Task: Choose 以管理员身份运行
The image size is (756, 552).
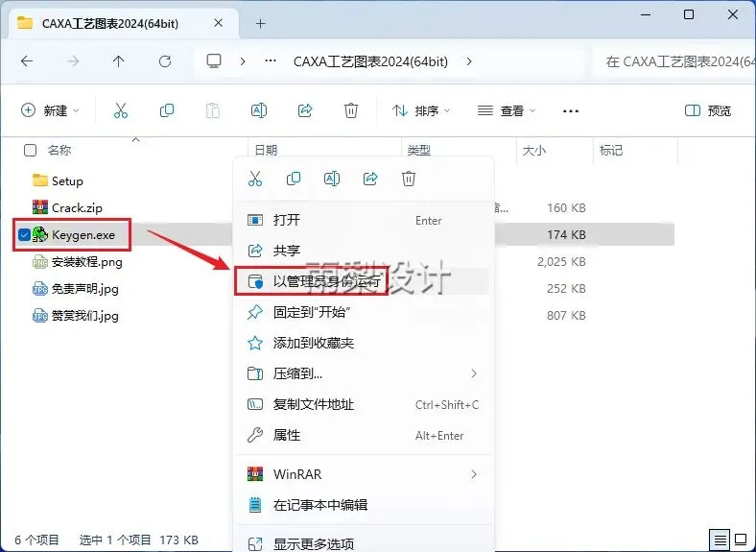Action: [364, 281]
